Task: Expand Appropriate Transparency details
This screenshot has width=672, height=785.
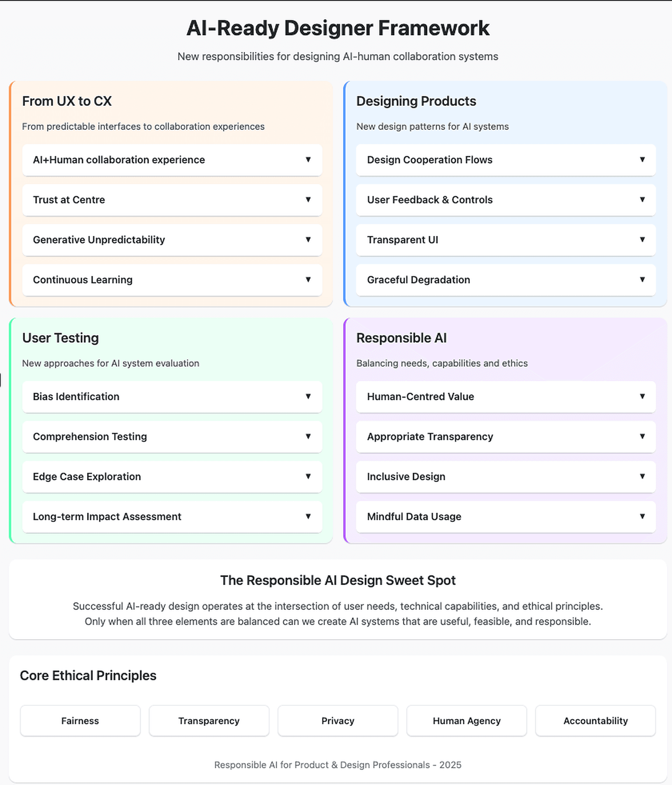Action: (x=506, y=437)
